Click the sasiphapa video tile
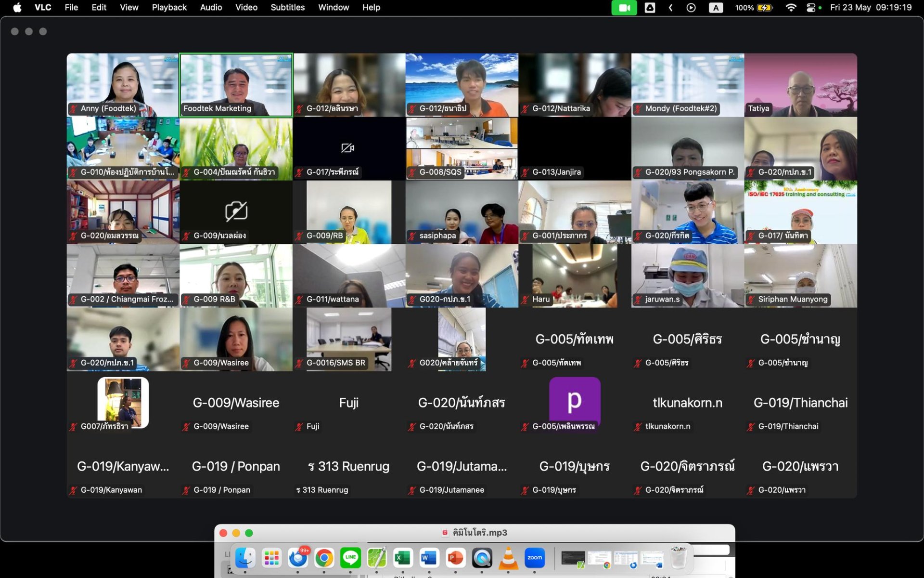The image size is (924, 578). click(462, 212)
